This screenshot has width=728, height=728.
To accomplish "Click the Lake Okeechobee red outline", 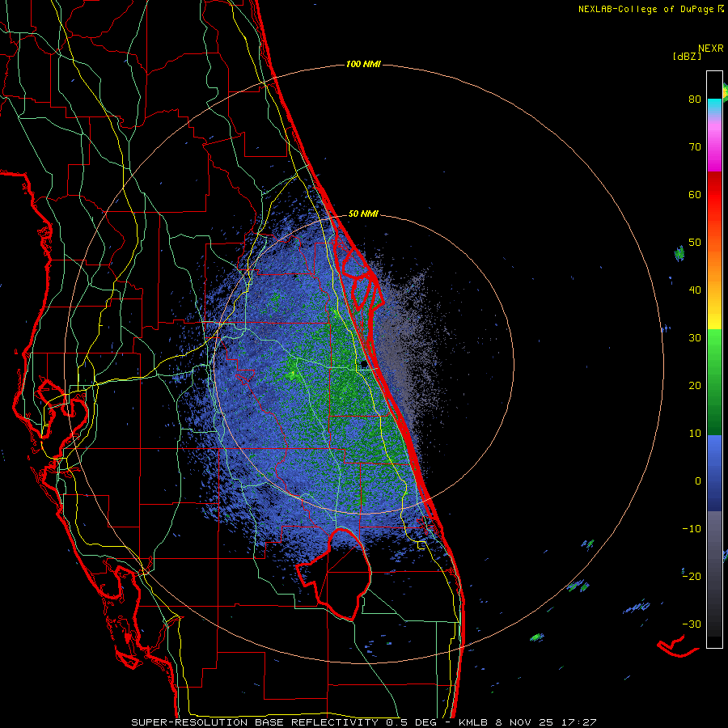I will pyautogui.click(x=332, y=575).
